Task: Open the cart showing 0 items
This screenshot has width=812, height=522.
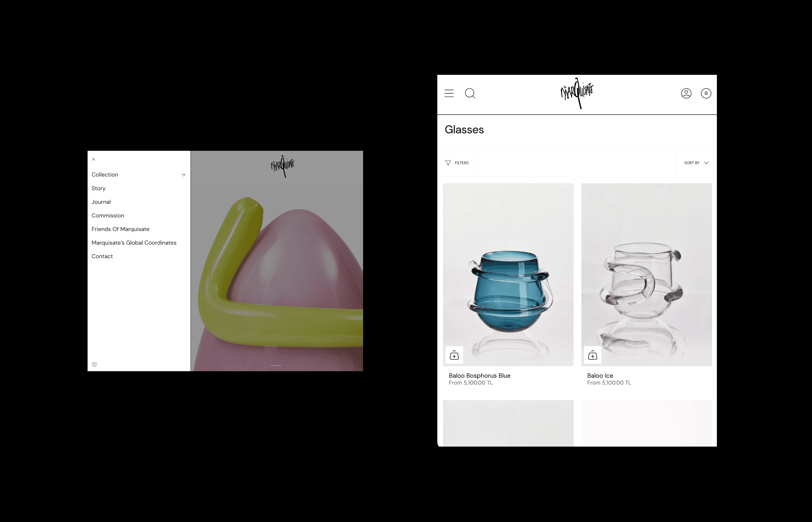Action: pyautogui.click(x=706, y=93)
